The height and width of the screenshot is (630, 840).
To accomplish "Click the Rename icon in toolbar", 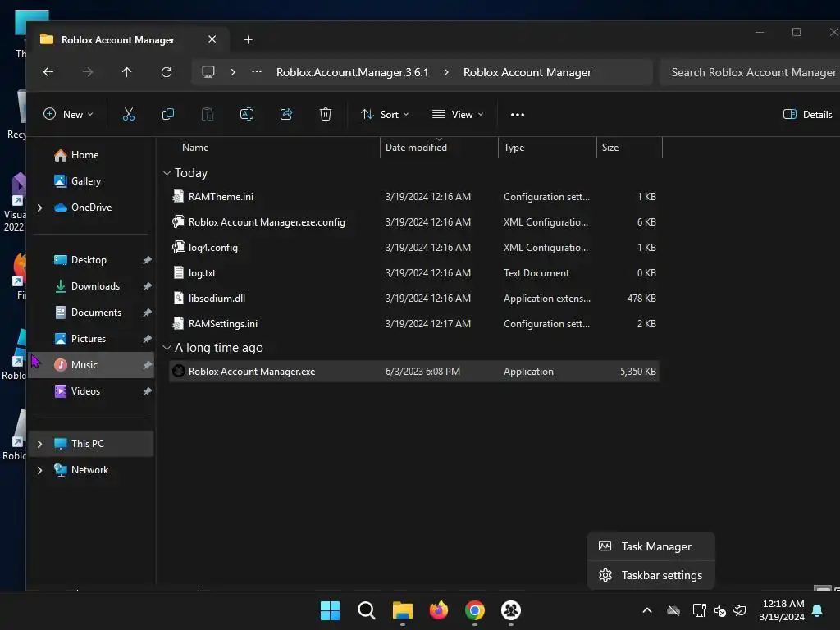I will (247, 114).
